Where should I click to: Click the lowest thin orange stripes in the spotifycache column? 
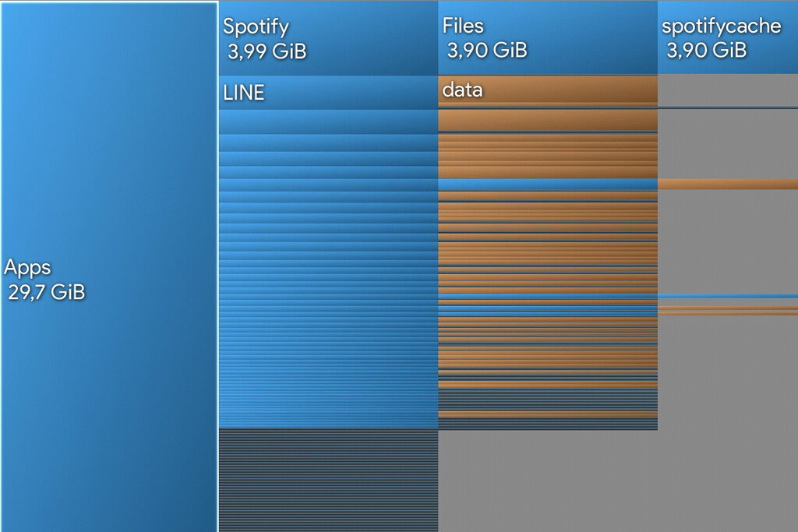click(727, 311)
